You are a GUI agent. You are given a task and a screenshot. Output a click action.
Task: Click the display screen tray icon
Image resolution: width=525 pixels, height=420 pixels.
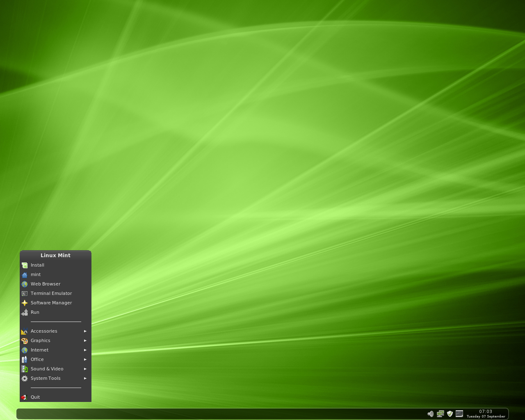(x=459, y=414)
